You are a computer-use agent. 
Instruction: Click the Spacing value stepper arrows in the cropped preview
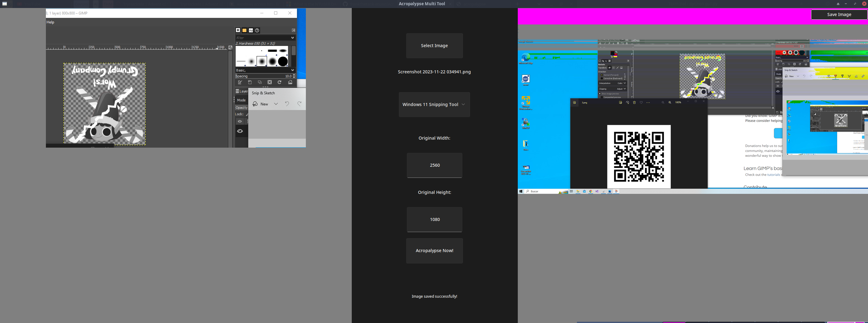[294, 76]
